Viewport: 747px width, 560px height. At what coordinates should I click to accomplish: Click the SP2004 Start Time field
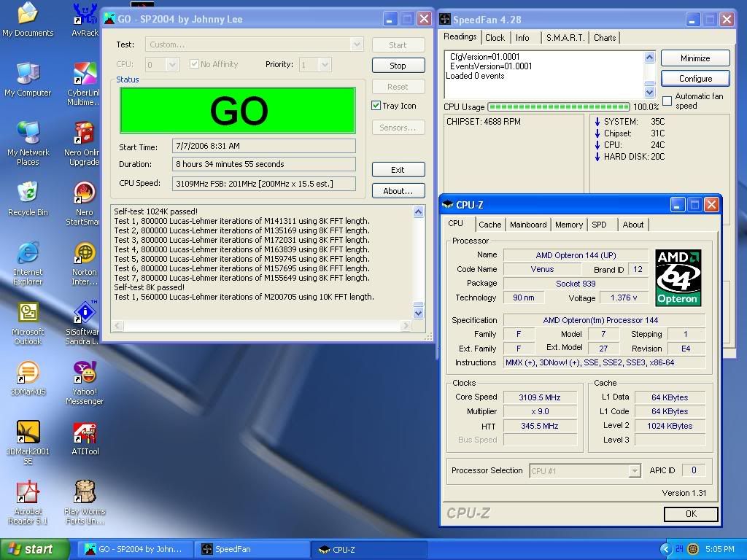point(264,146)
